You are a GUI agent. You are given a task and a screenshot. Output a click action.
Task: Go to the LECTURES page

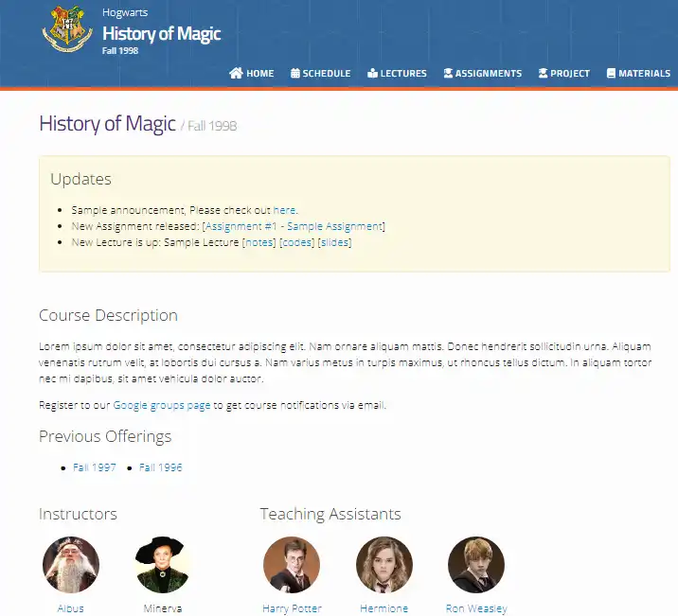point(397,73)
